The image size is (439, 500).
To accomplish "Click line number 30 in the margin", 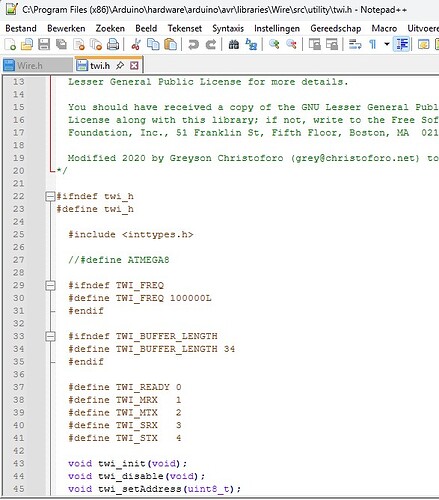I will click(19, 298).
